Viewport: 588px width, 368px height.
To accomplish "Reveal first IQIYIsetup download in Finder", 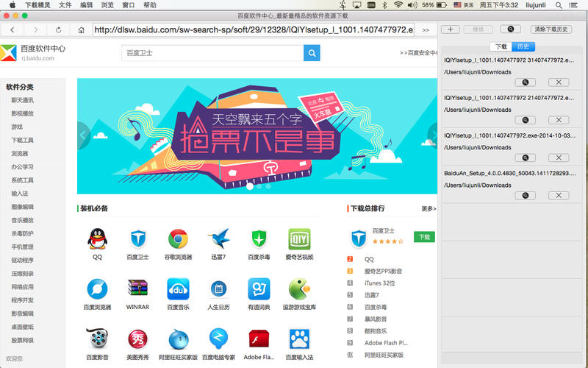I will tap(525, 82).
